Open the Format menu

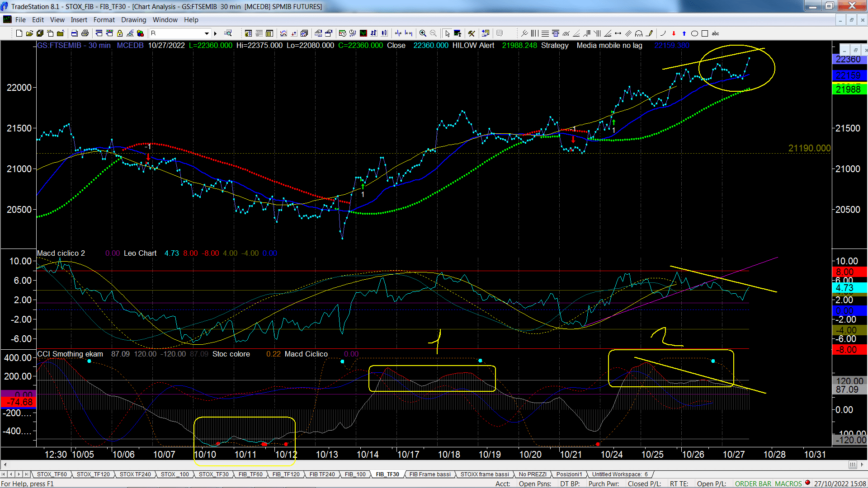point(104,20)
